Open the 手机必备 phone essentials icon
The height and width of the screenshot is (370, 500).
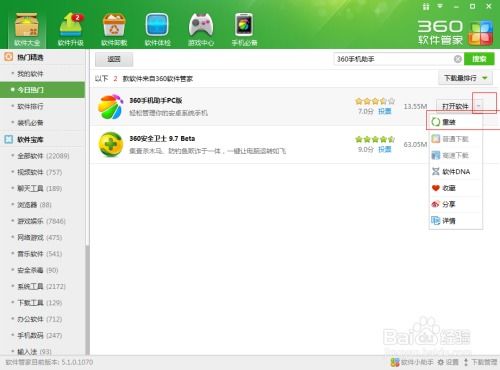tap(244, 30)
